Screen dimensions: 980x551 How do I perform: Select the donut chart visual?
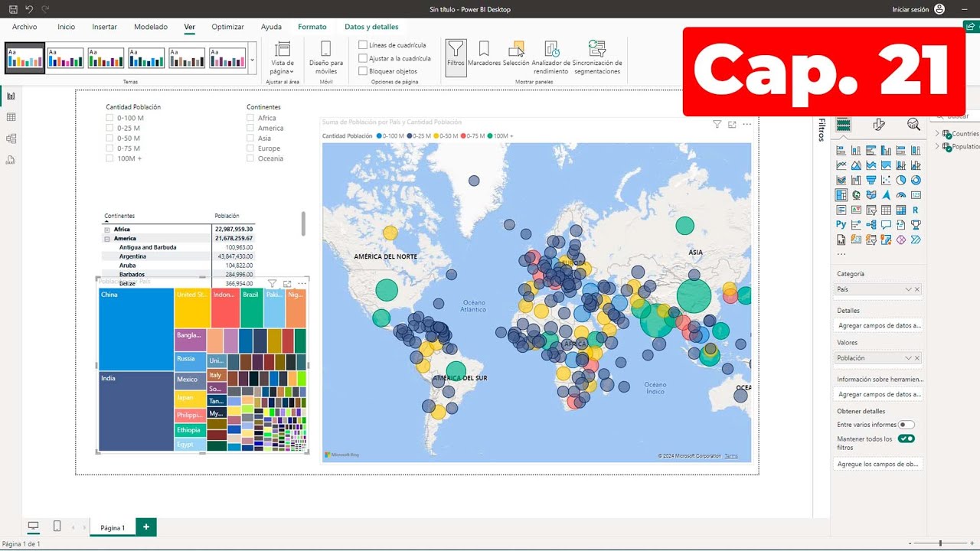click(916, 180)
